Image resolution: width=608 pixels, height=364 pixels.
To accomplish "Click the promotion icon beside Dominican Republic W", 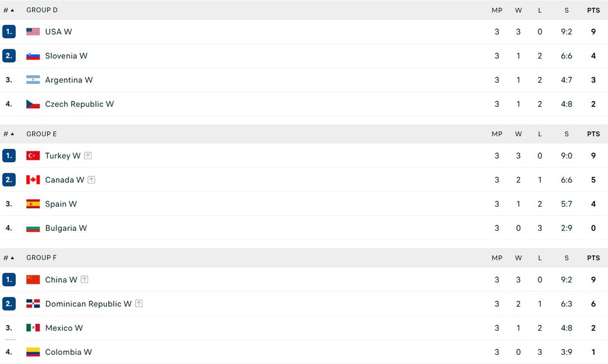I will coord(139,303).
